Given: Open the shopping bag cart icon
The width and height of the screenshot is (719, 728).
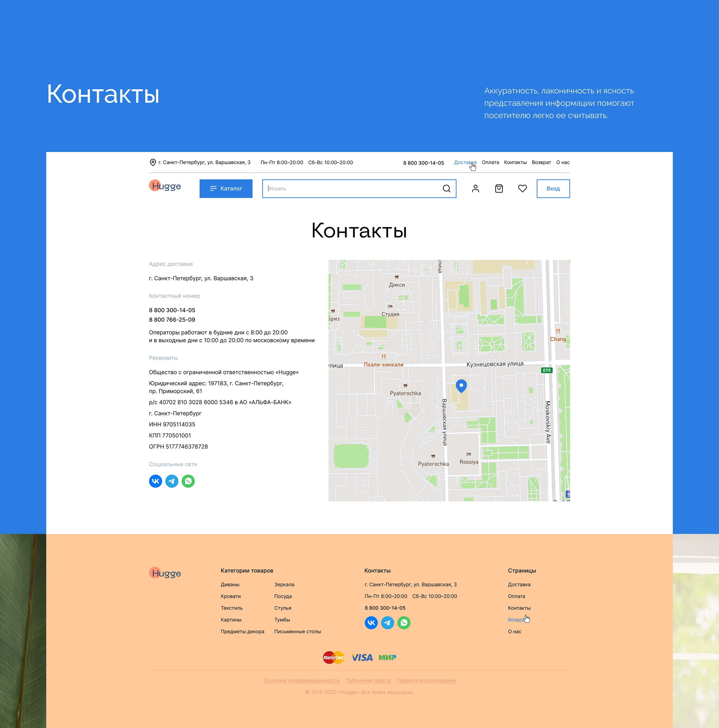Looking at the screenshot, I should 499,188.
